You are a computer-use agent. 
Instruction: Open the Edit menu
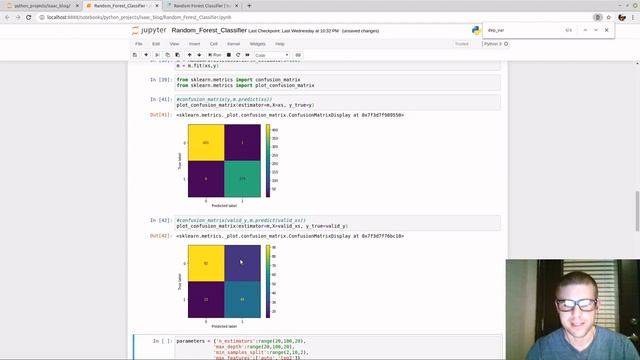pyautogui.click(x=156, y=44)
